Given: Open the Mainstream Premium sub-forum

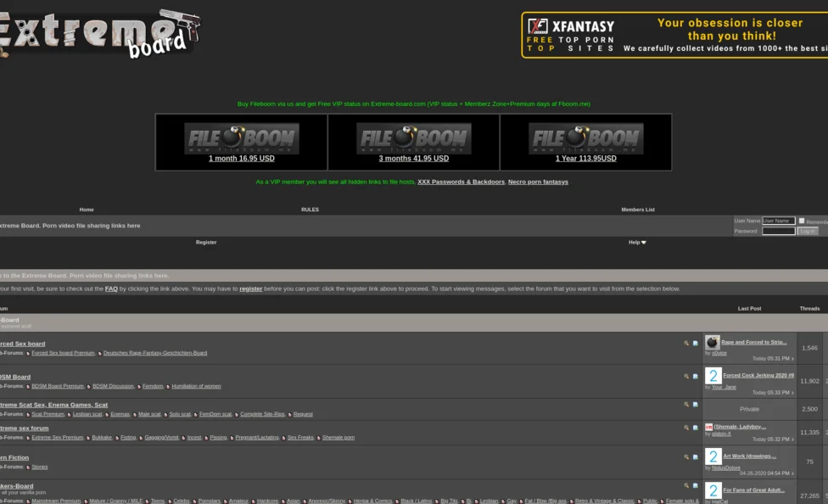Looking at the screenshot, I should coord(56,501).
